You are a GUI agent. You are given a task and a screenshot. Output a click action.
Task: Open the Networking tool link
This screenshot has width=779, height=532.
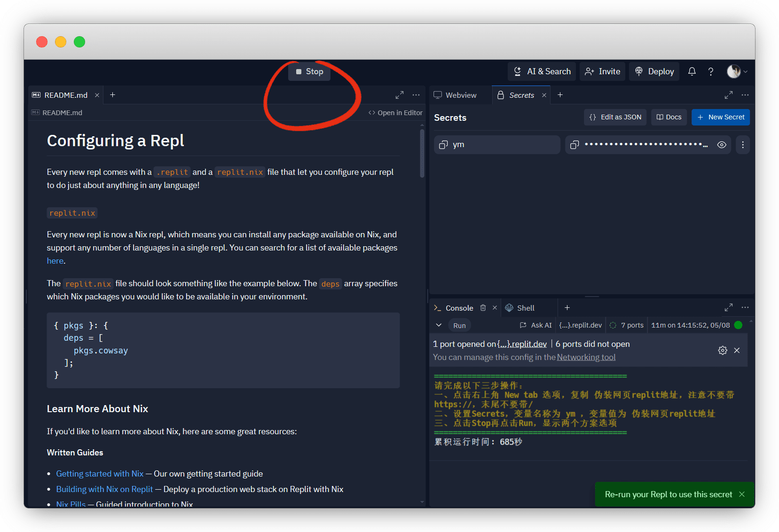tap(586, 357)
